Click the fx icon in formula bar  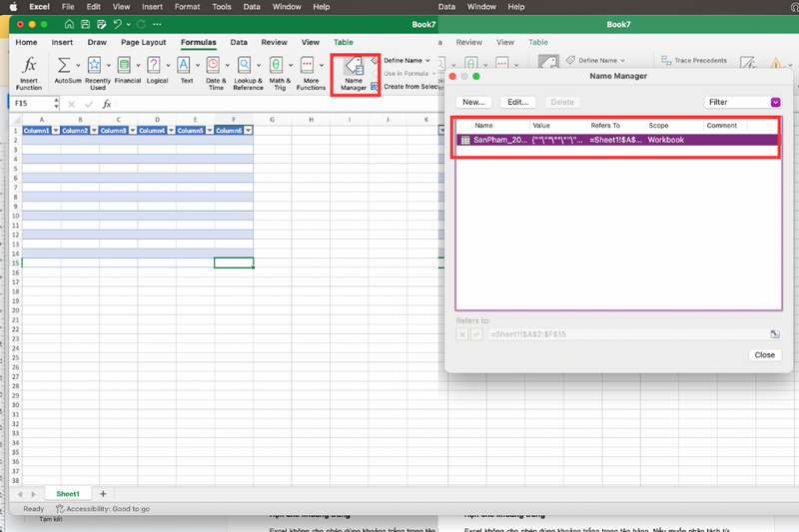[107, 104]
